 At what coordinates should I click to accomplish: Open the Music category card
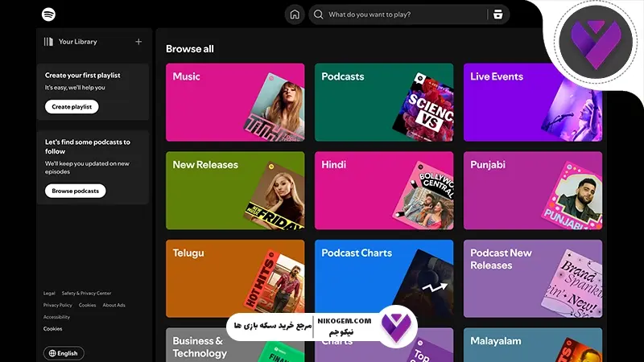click(x=235, y=102)
